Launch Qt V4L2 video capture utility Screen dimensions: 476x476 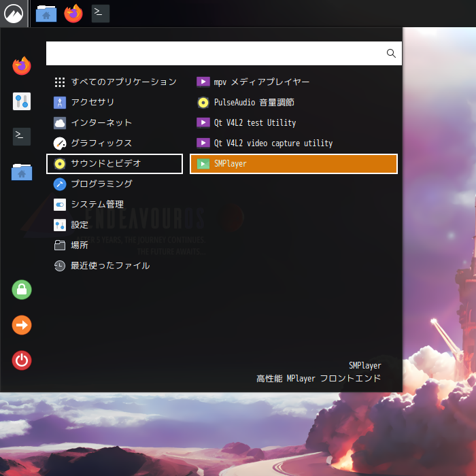coord(294,143)
